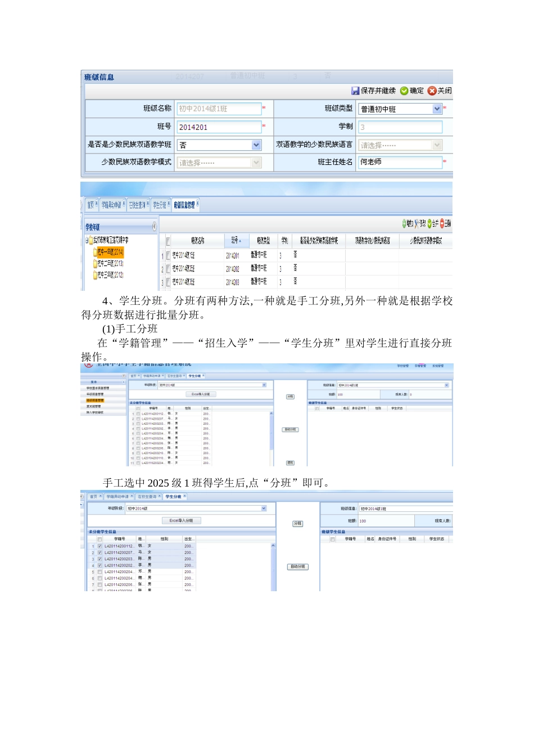The height and width of the screenshot is (756, 534).
Task: Untick the checked box for student L420114200202
Action: point(99,565)
